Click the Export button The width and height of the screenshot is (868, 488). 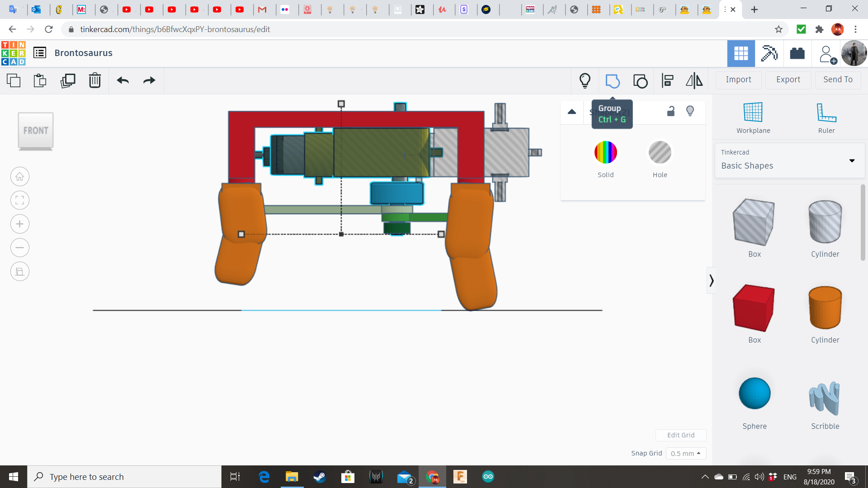coord(788,80)
